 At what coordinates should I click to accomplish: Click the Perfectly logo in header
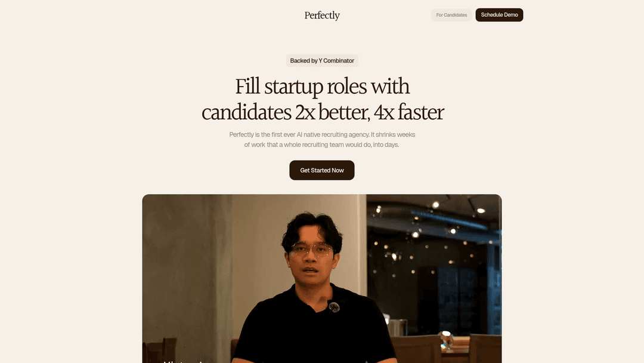[322, 16]
